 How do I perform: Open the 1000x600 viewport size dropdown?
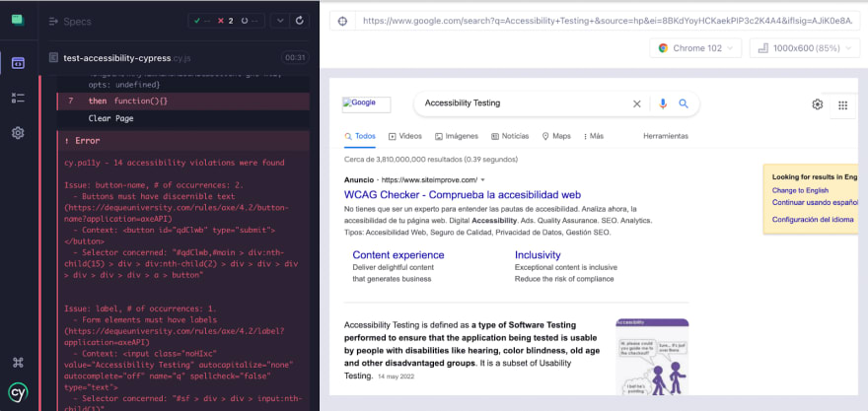pos(804,48)
